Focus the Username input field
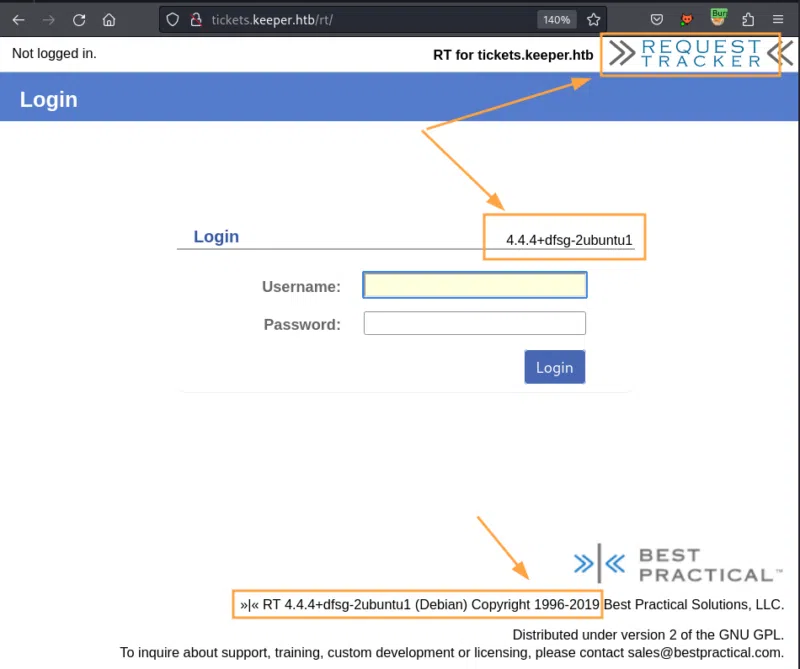The image size is (800, 669). (475, 285)
